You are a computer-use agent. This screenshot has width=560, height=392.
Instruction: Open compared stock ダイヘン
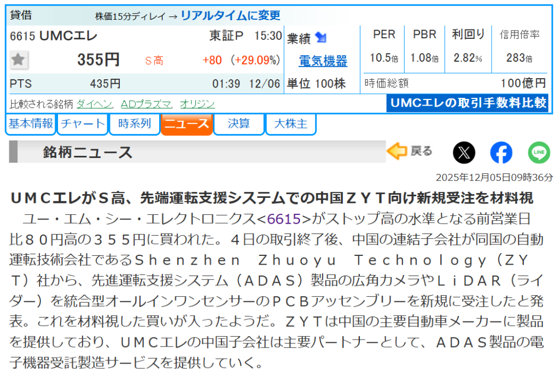(x=95, y=104)
